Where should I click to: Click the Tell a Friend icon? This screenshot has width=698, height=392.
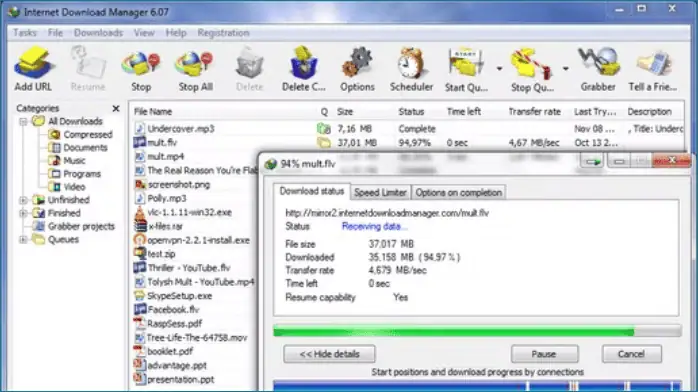[x=653, y=69]
